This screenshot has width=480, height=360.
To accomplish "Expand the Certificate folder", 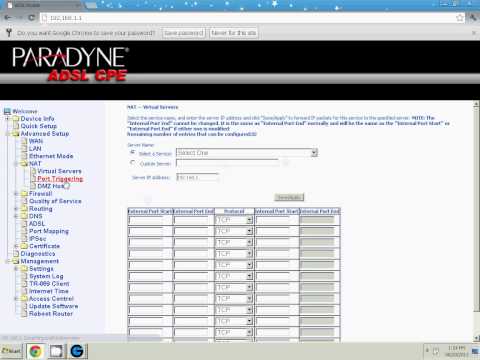I will tap(16, 246).
